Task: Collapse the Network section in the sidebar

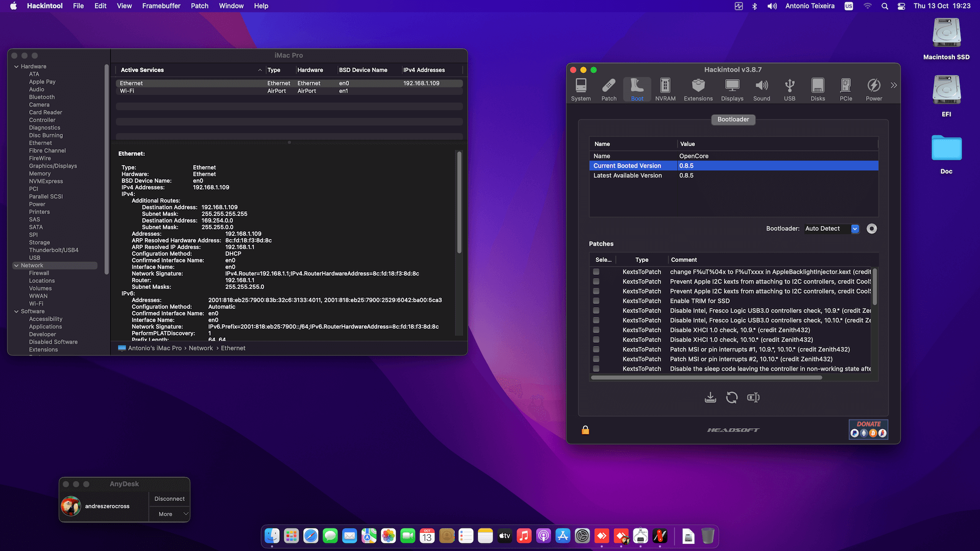Action: point(17,265)
